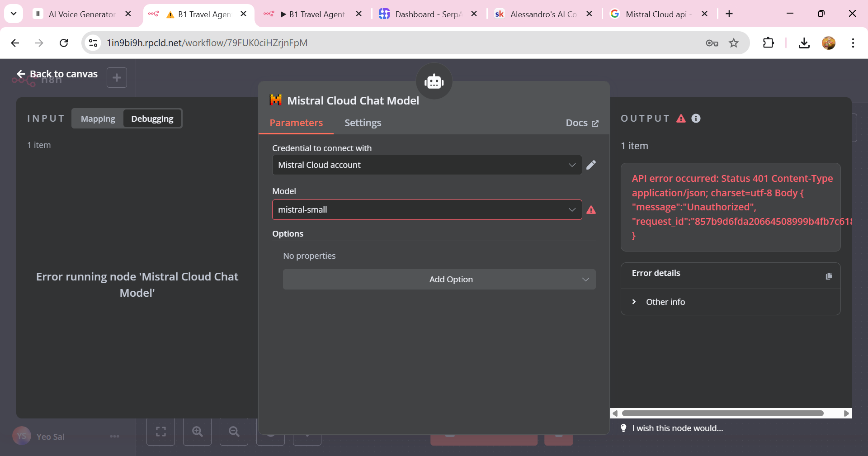Click the scrollbar right arrow in Output
Viewport: 868px width, 456px height.
click(x=846, y=413)
